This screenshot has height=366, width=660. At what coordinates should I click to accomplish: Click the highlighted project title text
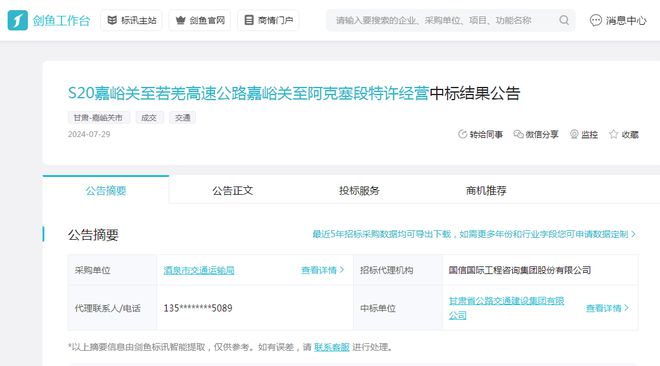248,93
